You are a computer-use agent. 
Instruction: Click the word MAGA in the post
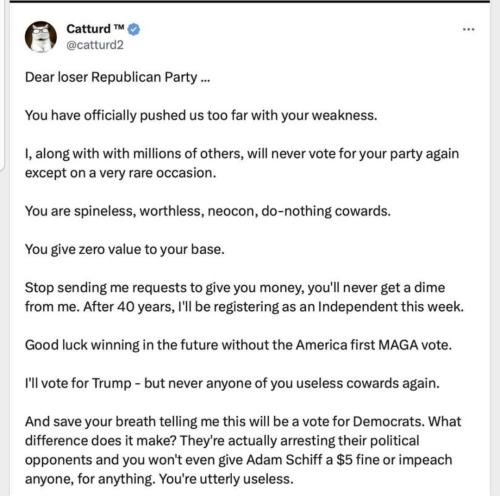point(398,345)
